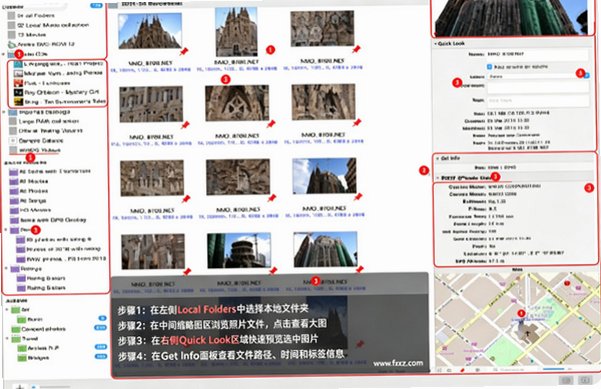This screenshot has width=601, height=389.
Task: Select the thumbnail of towers wrapped in green netting
Action: [325, 249]
